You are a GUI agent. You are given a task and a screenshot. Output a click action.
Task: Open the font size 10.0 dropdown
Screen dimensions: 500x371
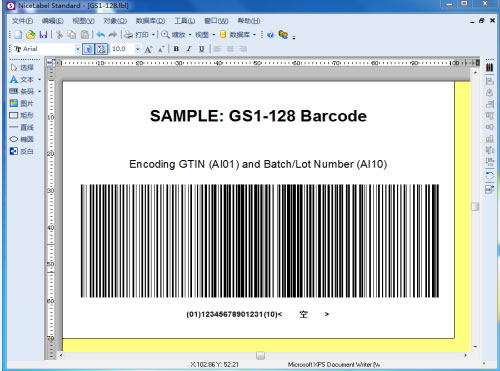pyautogui.click(x=137, y=49)
